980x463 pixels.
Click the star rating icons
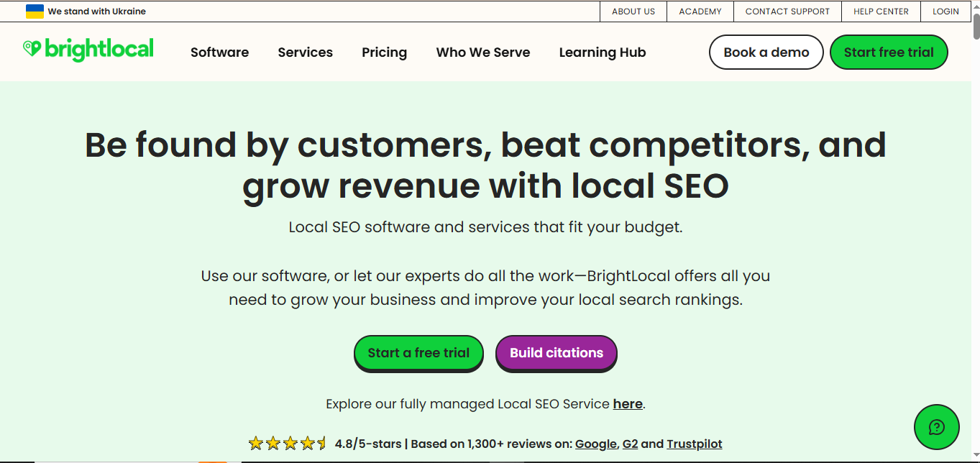(x=288, y=444)
